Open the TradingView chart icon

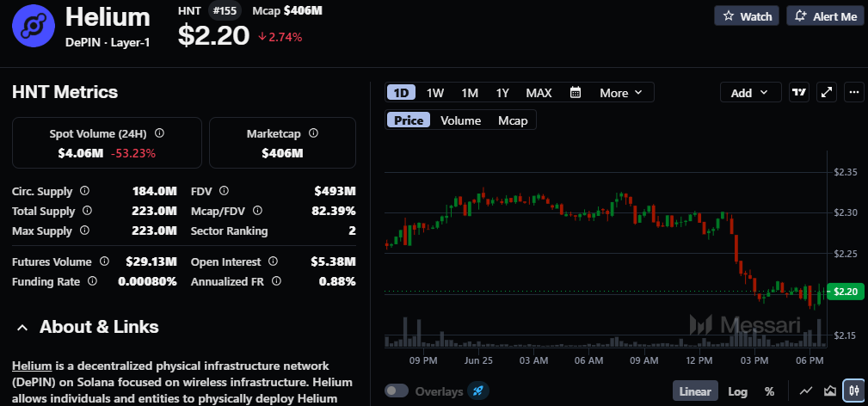(x=799, y=93)
